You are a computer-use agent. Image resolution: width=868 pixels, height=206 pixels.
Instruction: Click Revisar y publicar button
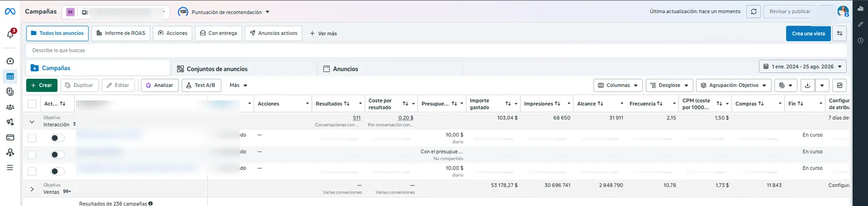point(790,11)
